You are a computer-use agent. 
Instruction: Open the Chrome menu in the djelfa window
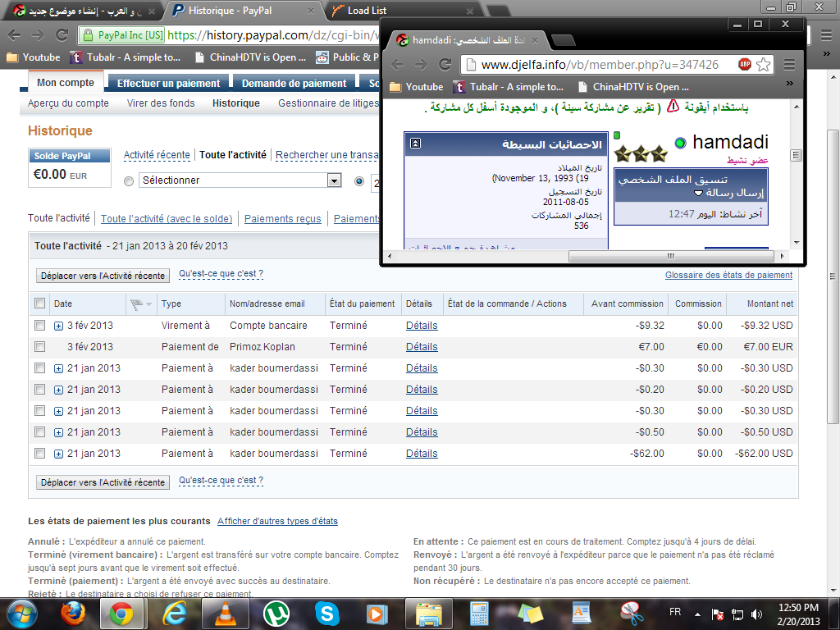[789, 64]
